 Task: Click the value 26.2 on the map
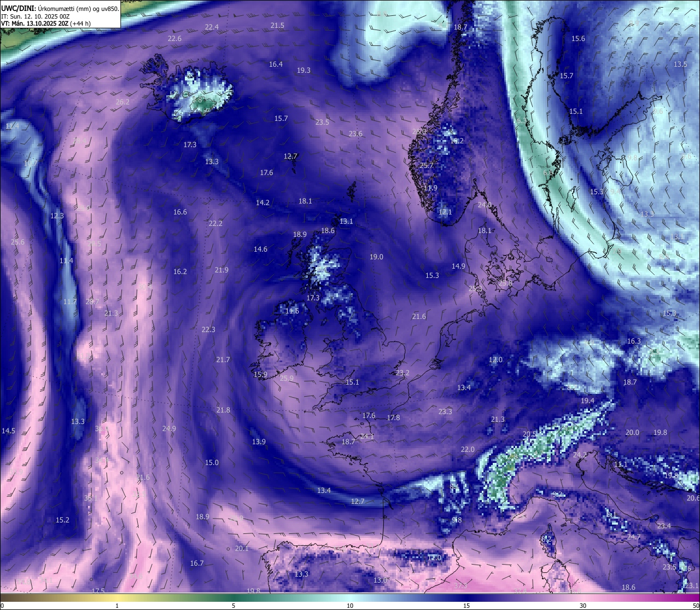tap(122, 102)
